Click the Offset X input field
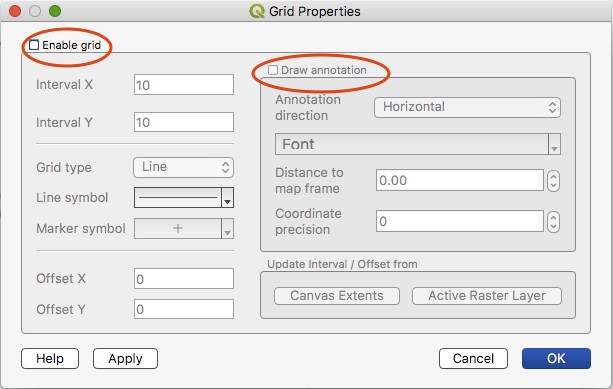613x389 pixels. point(184,278)
